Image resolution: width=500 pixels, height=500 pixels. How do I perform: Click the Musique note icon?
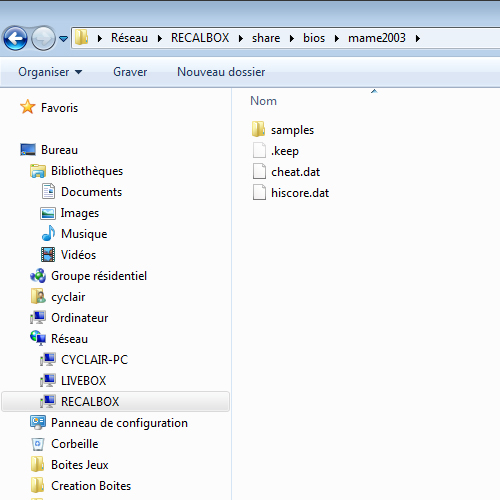point(48,233)
